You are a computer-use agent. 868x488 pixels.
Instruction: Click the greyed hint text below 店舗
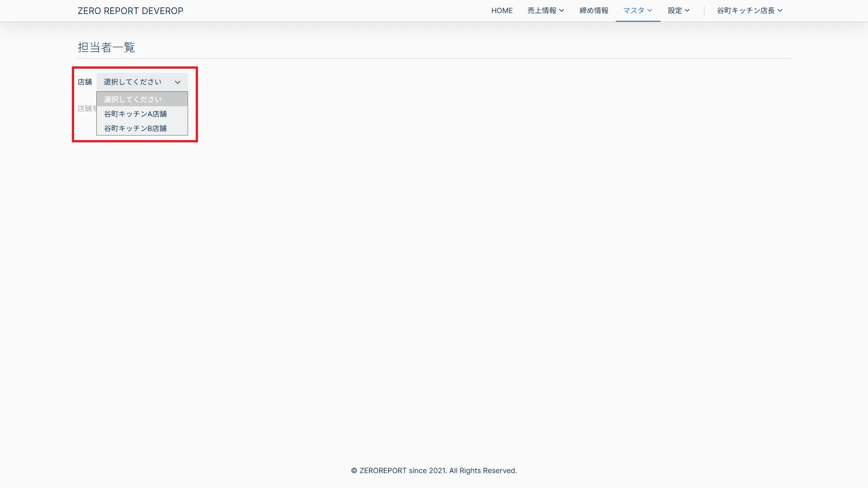86,108
